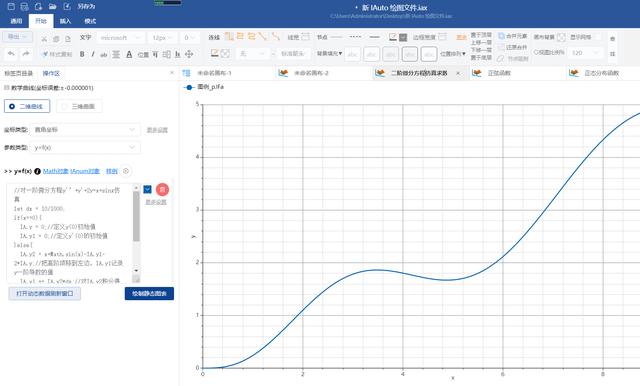Click the 绘制静态图表 blue button
Screen dimensions: 640x386
pyautogui.click(x=149, y=293)
